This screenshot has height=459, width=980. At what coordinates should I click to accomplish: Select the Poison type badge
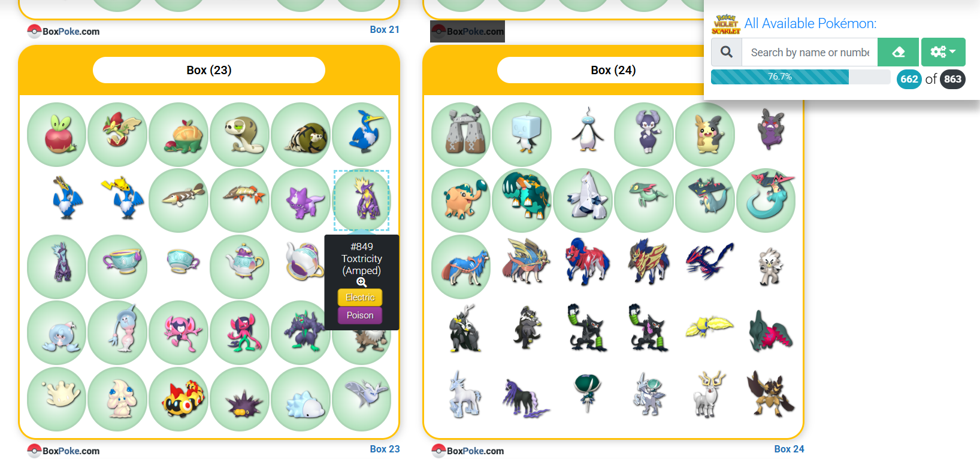coord(360,315)
